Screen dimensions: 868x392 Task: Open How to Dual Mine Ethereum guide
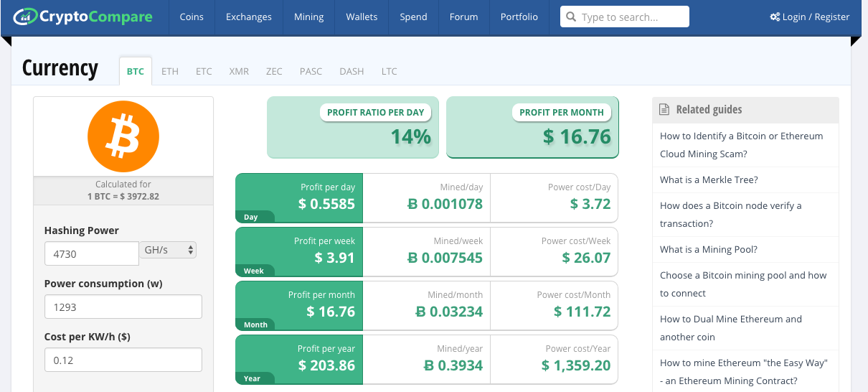(x=731, y=328)
